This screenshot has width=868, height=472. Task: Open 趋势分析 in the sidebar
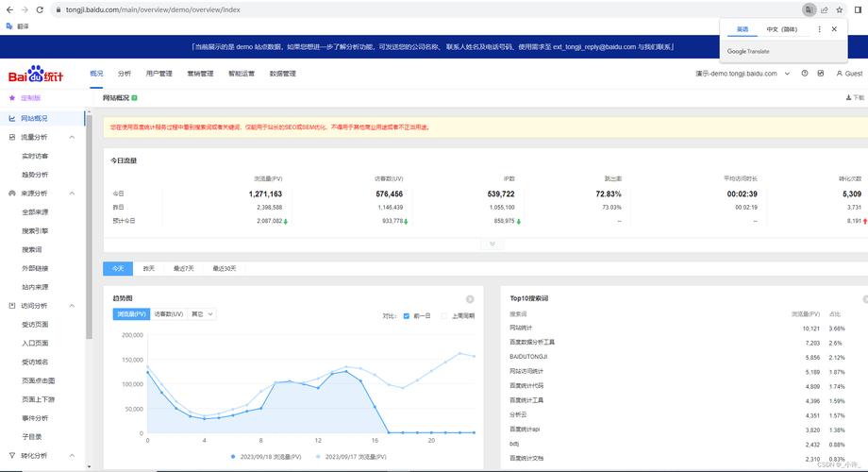point(35,175)
